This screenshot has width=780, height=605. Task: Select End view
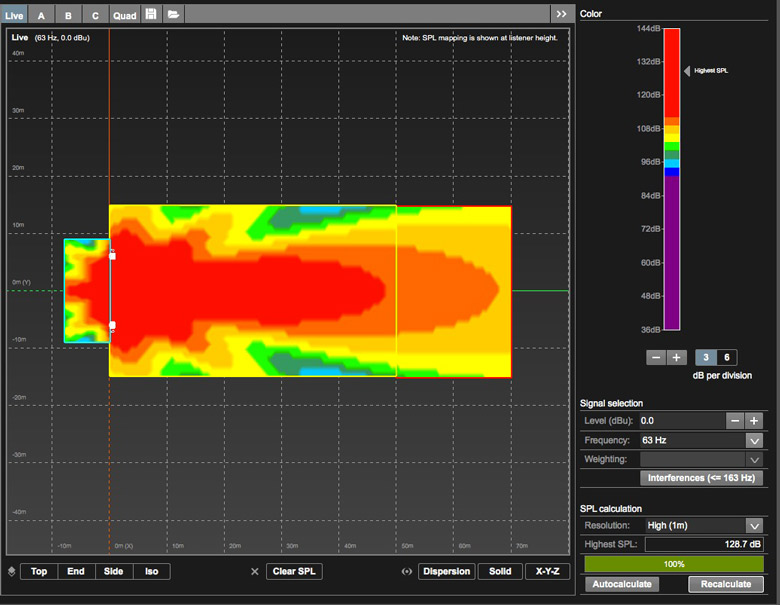[76, 571]
